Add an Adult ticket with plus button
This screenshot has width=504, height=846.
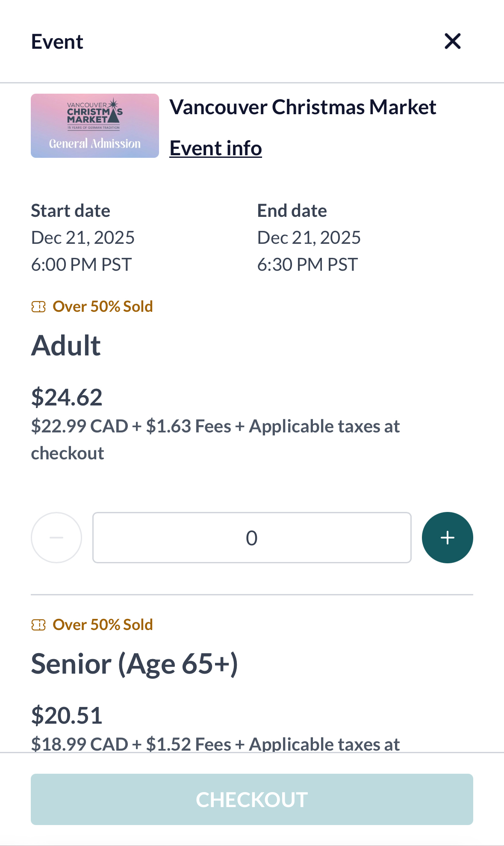tap(447, 538)
